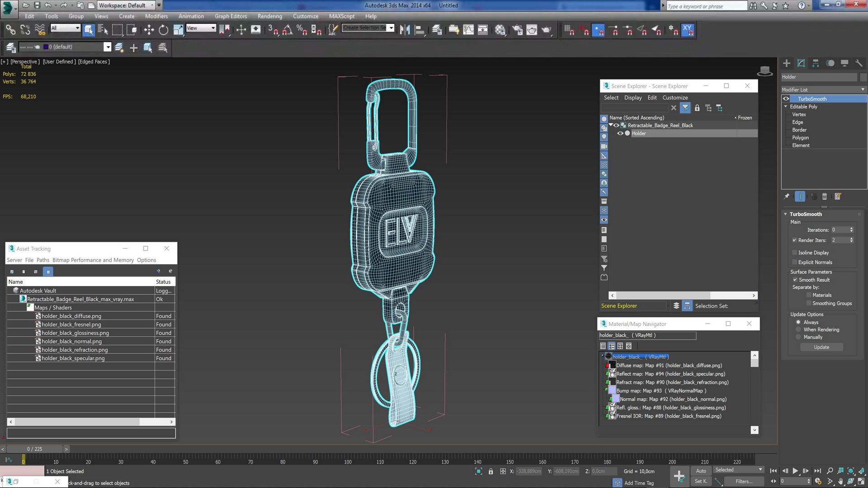Viewport: 868px width, 488px height.
Task: Toggle Smooth Result checkbox
Action: [795, 280]
